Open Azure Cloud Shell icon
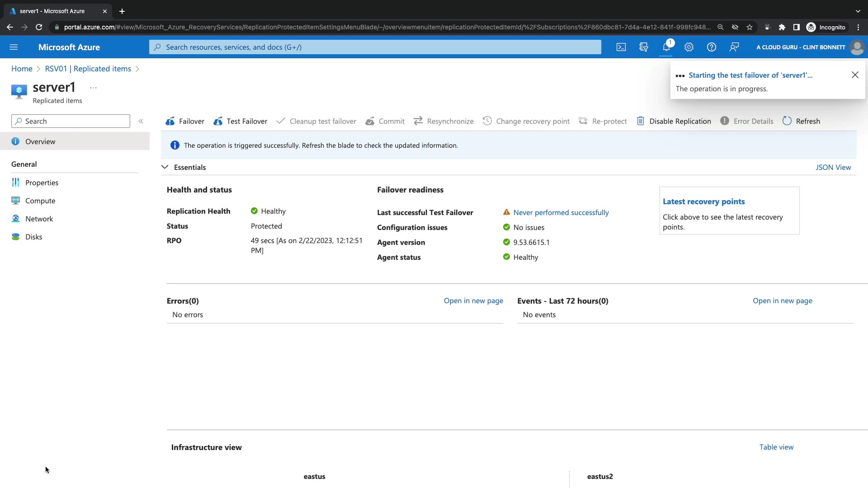Viewport: 868px width, 488px height. pyautogui.click(x=621, y=47)
